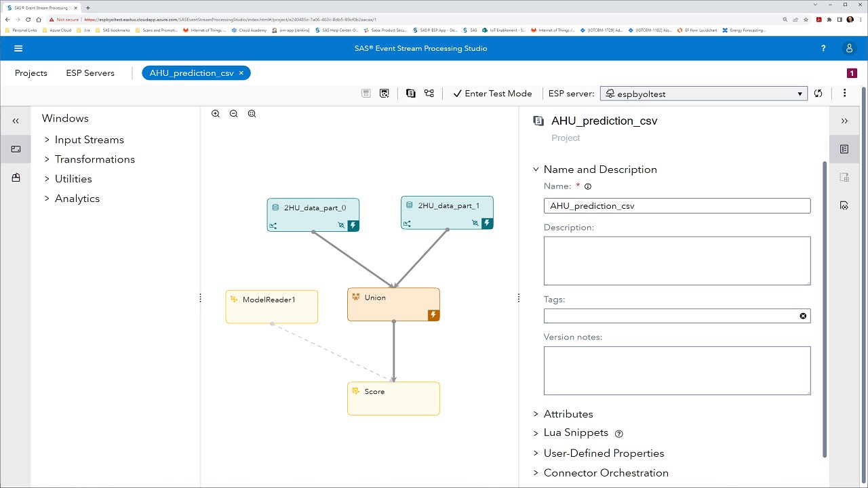Clear the Tags field with the x icon

coord(804,316)
